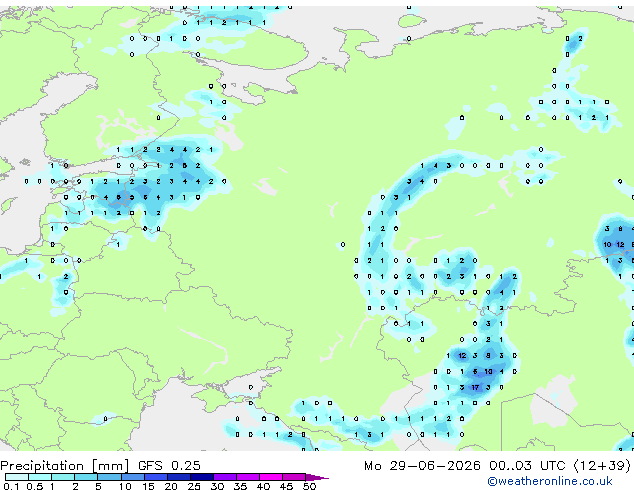
Task: Click the 2 to 5 mm legend swatch
Action: [86, 477]
